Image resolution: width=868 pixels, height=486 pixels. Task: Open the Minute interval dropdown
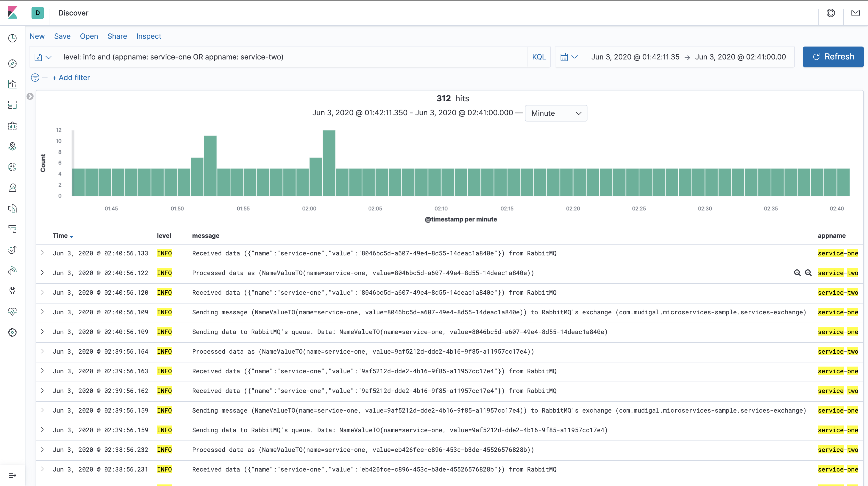tap(556, 113)
